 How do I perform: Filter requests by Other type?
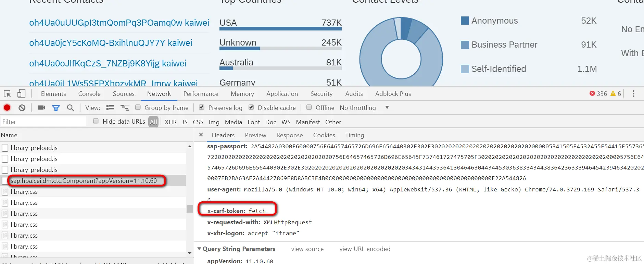333,122
